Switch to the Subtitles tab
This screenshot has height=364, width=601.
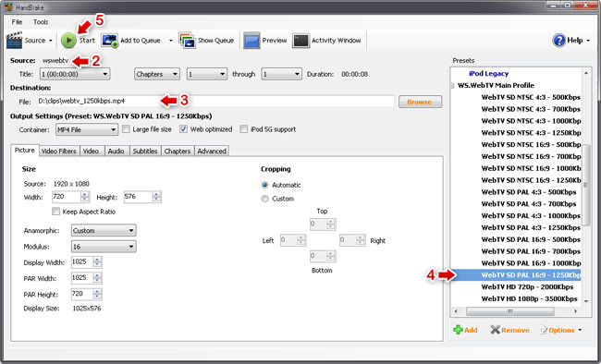tap(145, 151)
